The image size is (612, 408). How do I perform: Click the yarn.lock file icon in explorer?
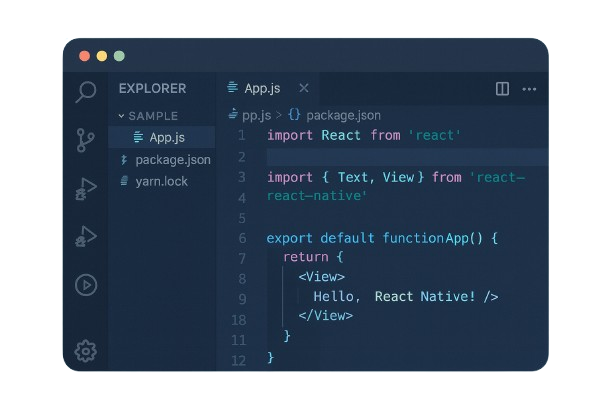124,181
